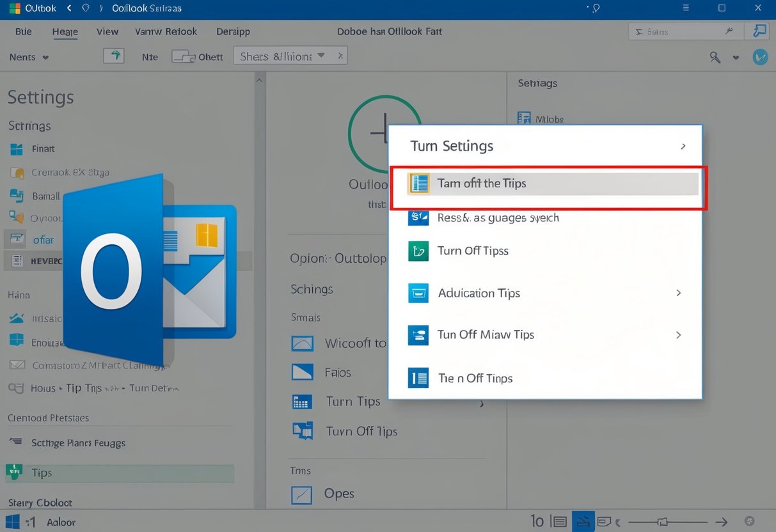
Task: Click the 'Aducation Tips' icon
Action: click(x=419, y=293)
